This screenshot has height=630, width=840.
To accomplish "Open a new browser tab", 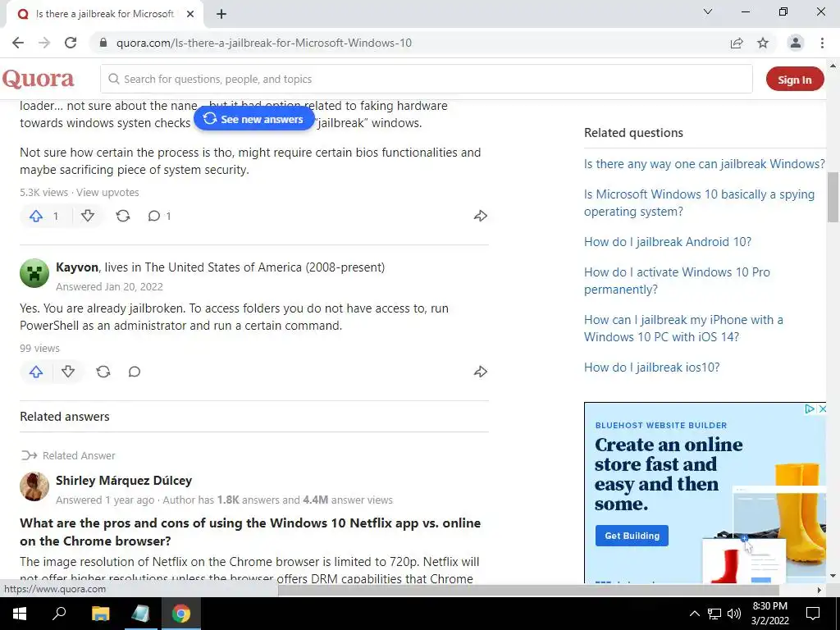I will point(221,14).
